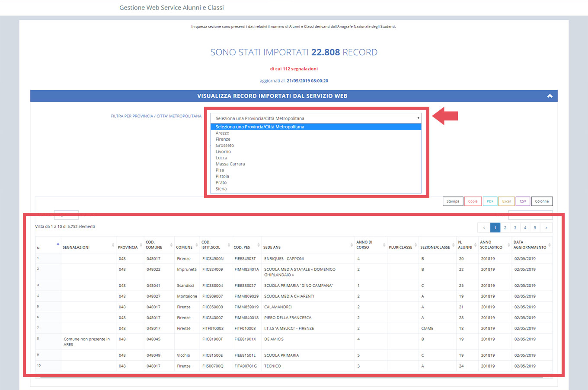Choose Siena in the province list

221,189
